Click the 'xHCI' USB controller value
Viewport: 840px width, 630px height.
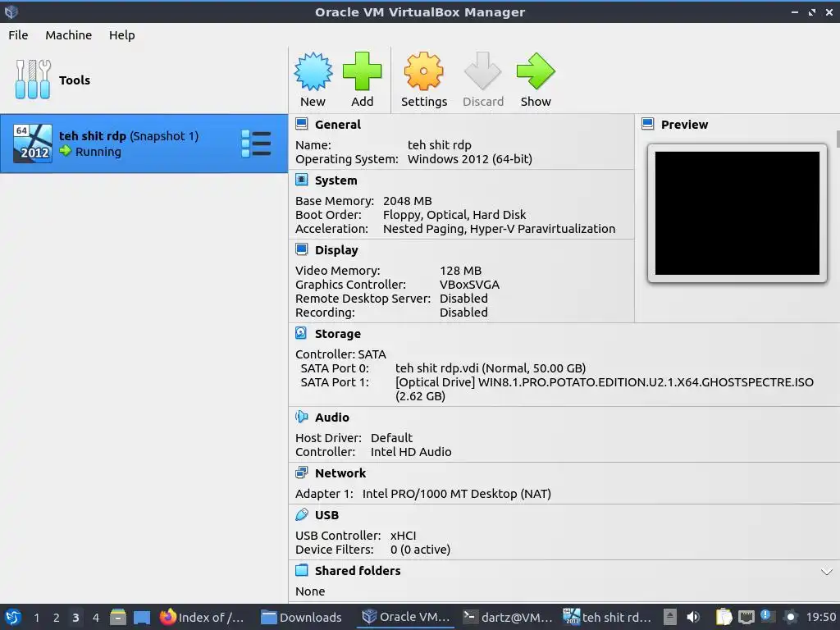(x=403, y=535)
